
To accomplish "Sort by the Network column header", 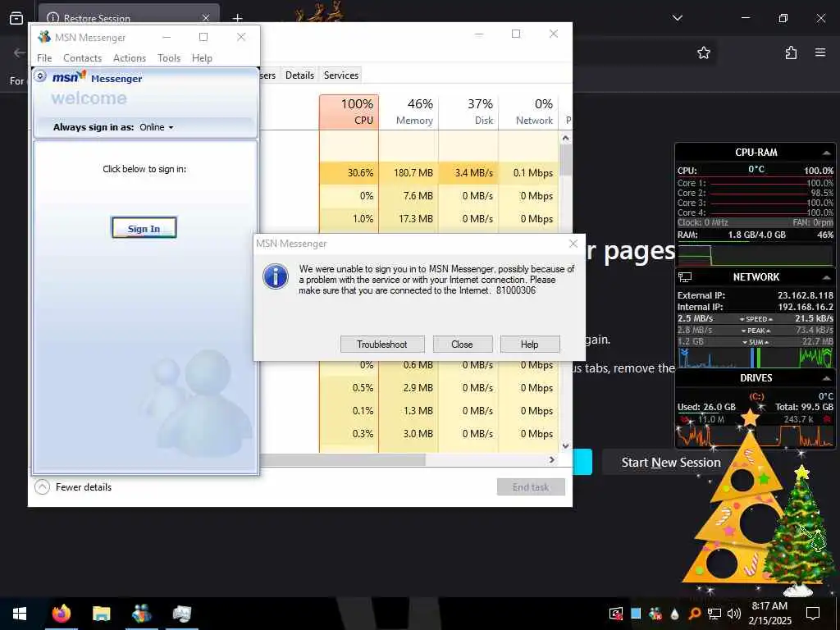I will (x=528, y=112).
